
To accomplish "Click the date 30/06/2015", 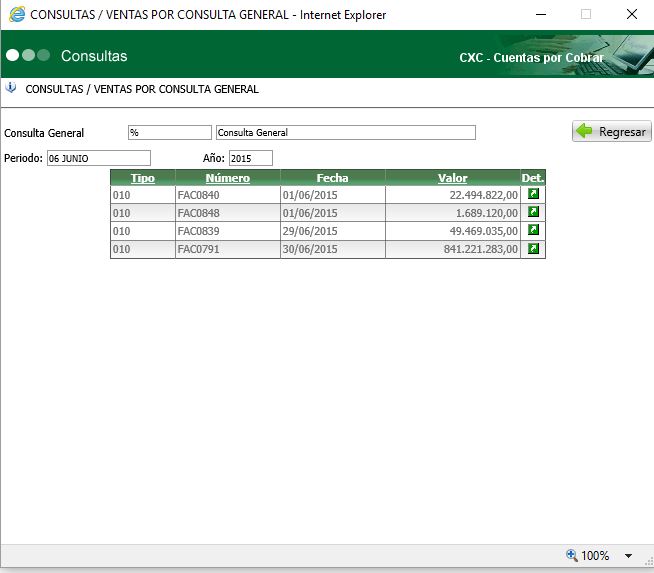I will [310, 249].
